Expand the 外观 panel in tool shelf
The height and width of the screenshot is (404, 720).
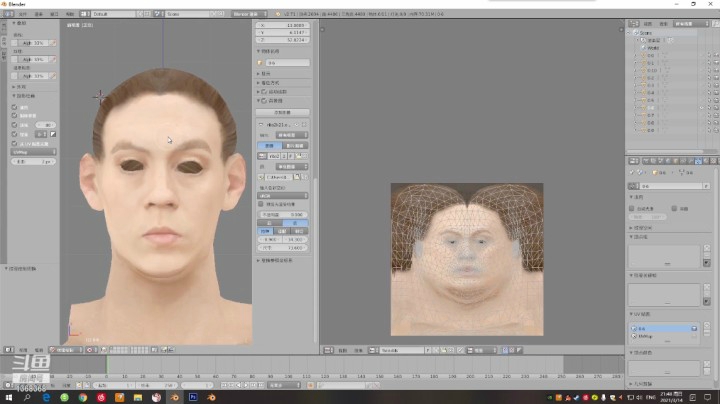coord(19,87)
